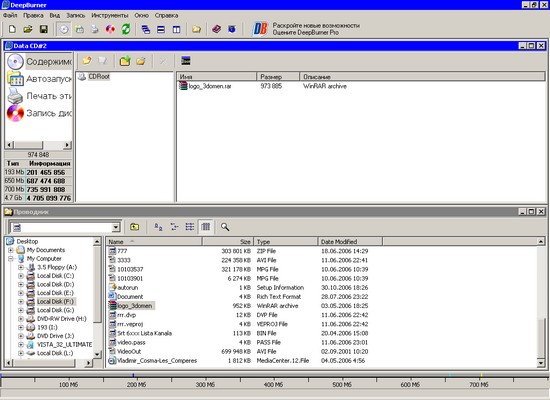Click the Размер column header in Data CD
The image size is (550, 400).
pyautogui.click(x=278, y=76)
